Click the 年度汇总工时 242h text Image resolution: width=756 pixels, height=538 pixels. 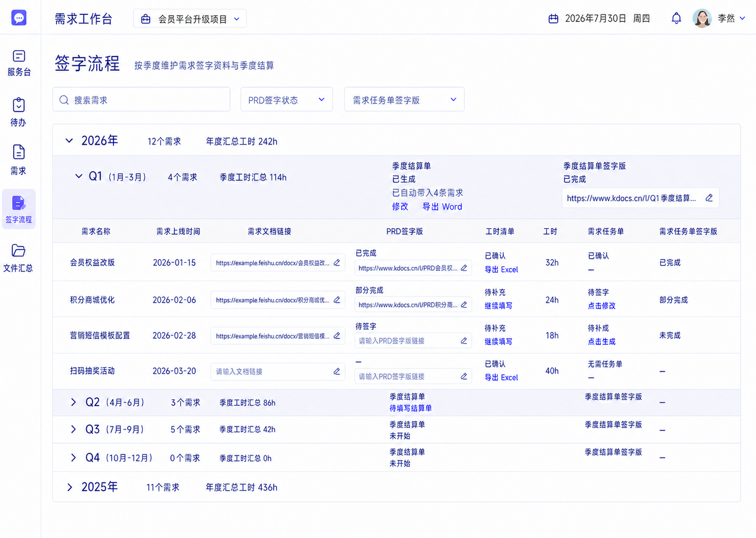[x=241, y=141]
